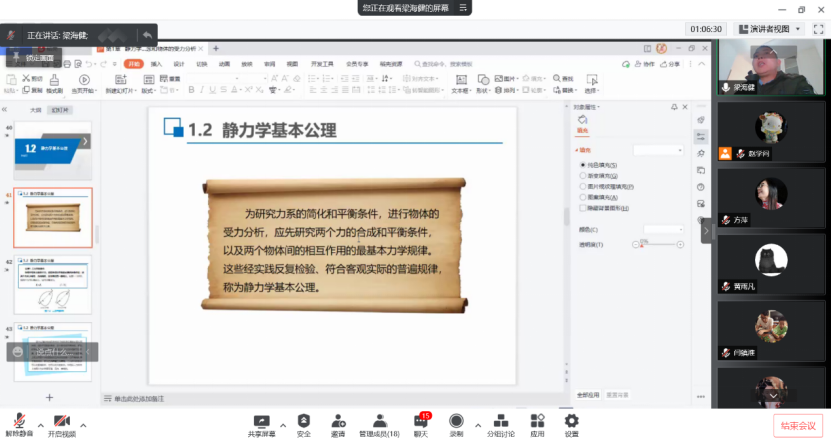The height and width of the screenshot is (442, 831).
Task: Click the 结束会议 end meeting button
Action: (798, 425)
